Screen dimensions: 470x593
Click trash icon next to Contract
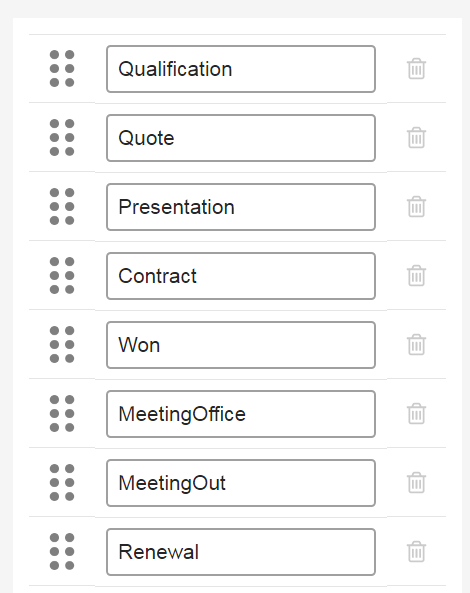tap(416, 276)
